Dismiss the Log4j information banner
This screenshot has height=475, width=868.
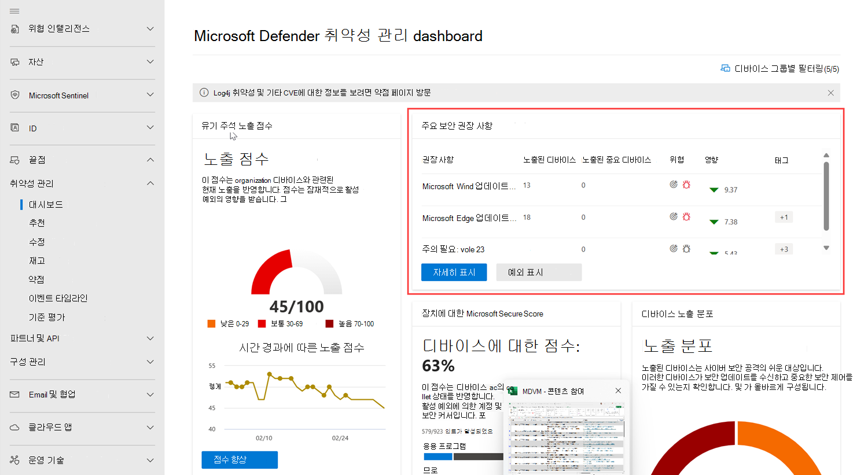tap(830, 93)
